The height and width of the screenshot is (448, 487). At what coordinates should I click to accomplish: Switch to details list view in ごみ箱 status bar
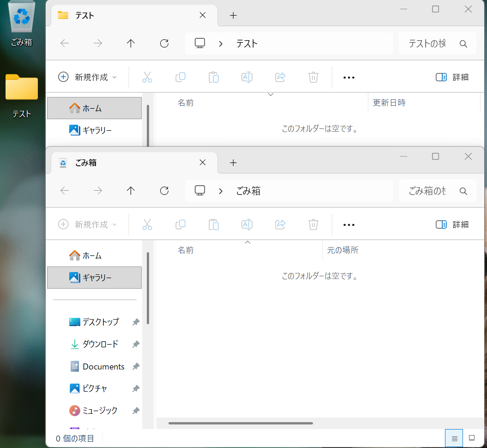tap(454, 438)
